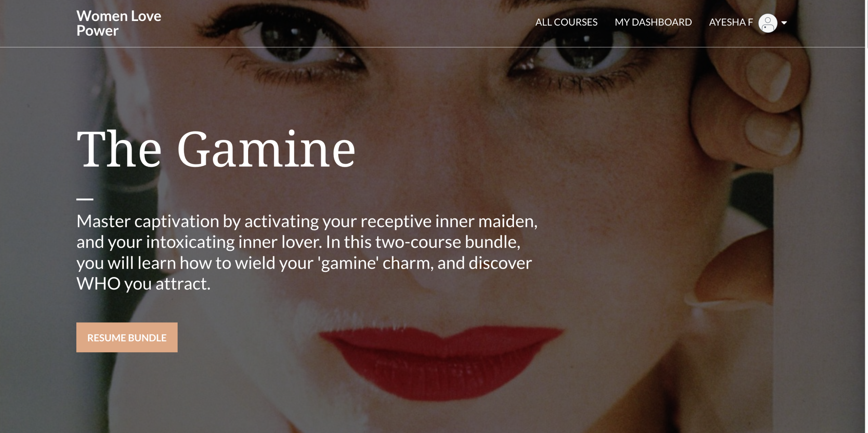This screenshot has width=868, height=433.
Task: Open the Women Love Power home link
Action: (119, 23)
